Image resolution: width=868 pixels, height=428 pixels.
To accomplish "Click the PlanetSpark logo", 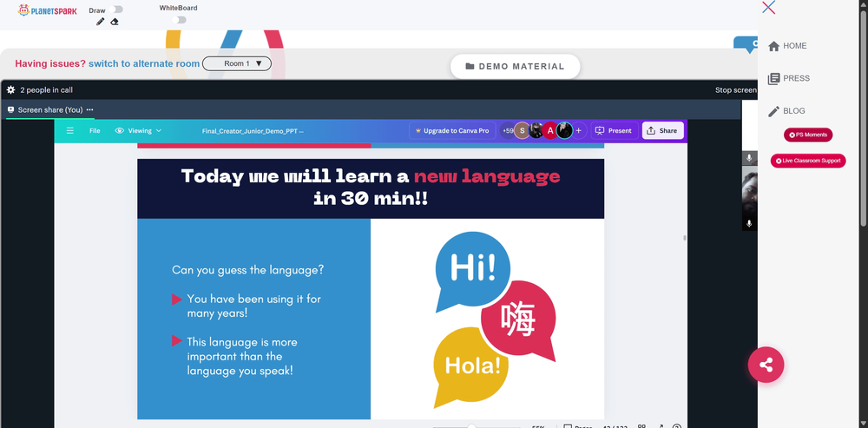I will (47, 10).
